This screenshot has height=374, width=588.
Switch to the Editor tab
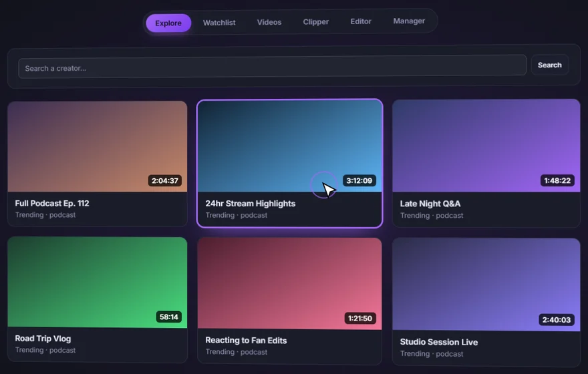[x=361, y=21]
